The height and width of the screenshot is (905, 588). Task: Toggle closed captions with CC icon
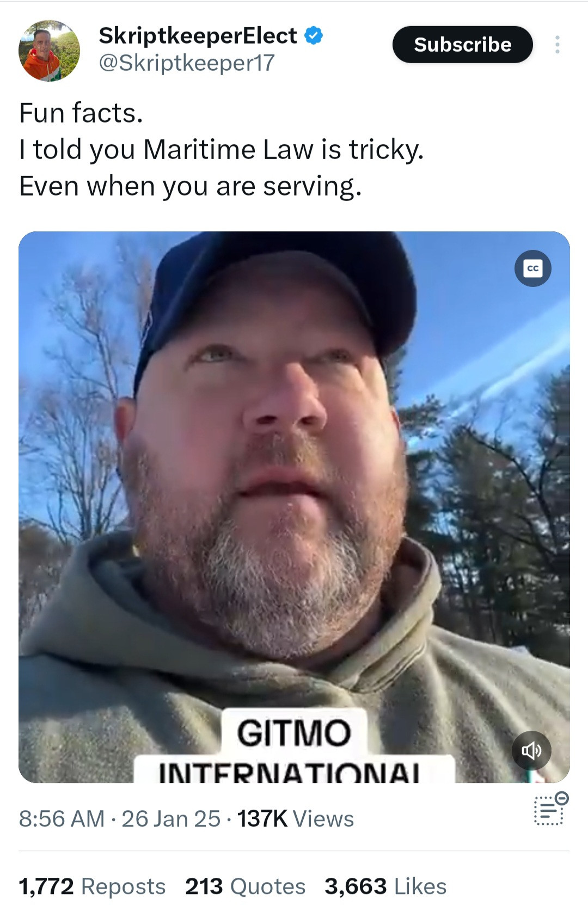point(533,268)
